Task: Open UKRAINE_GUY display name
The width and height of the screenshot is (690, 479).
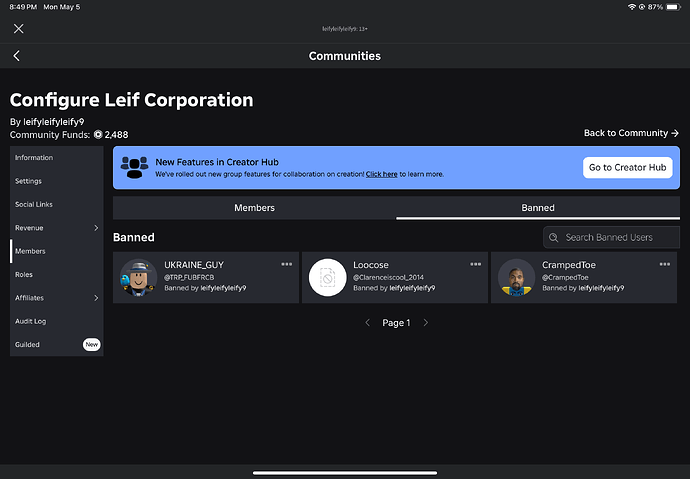Action: [x=194, y=265]
